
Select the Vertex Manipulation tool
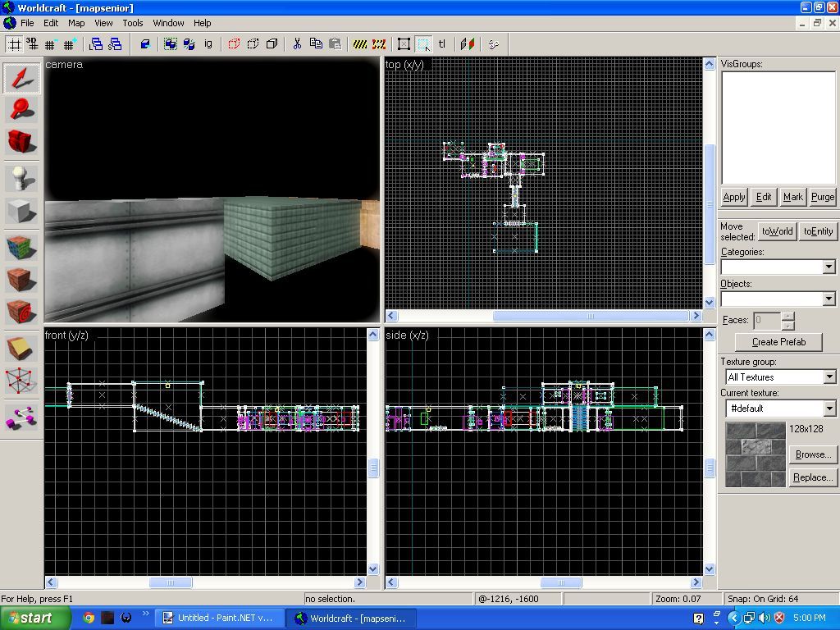point(21,381)
